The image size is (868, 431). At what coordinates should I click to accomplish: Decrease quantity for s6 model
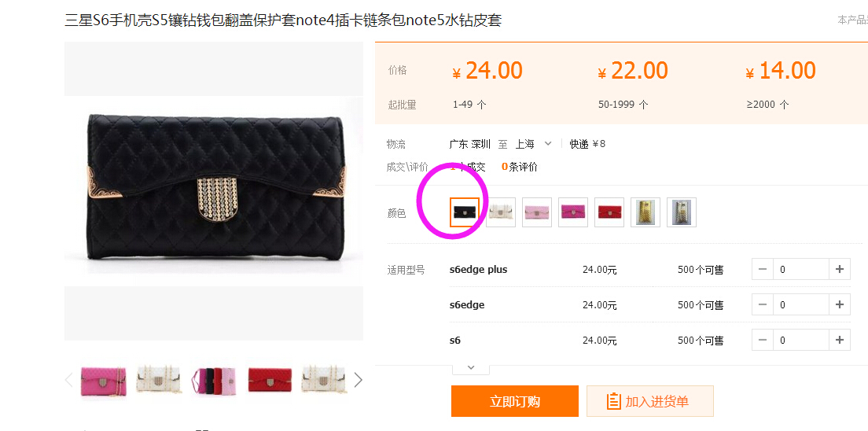point(763,340)
